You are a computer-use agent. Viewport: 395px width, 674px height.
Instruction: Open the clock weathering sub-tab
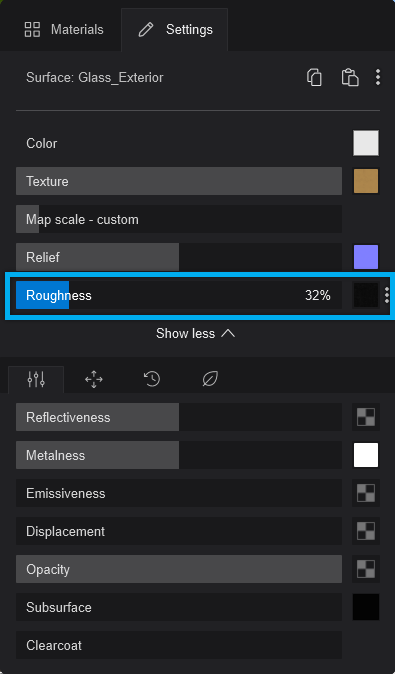pos(152,379)
